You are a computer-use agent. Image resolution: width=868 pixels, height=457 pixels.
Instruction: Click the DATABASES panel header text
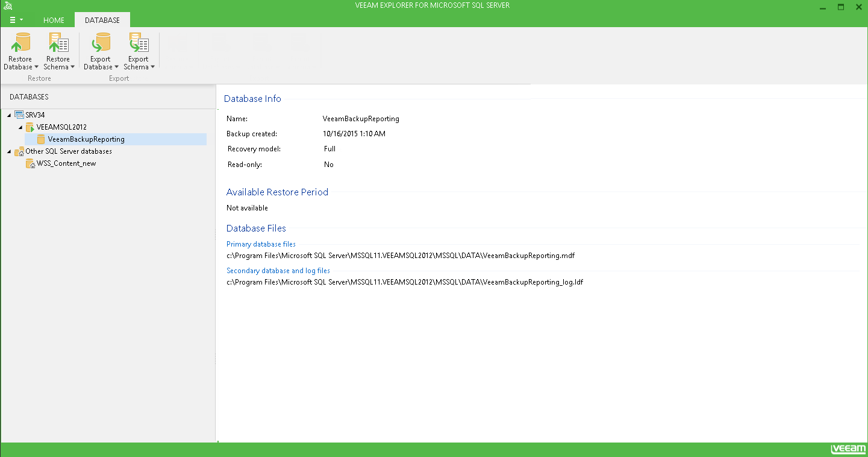click(x=29, y=96)
